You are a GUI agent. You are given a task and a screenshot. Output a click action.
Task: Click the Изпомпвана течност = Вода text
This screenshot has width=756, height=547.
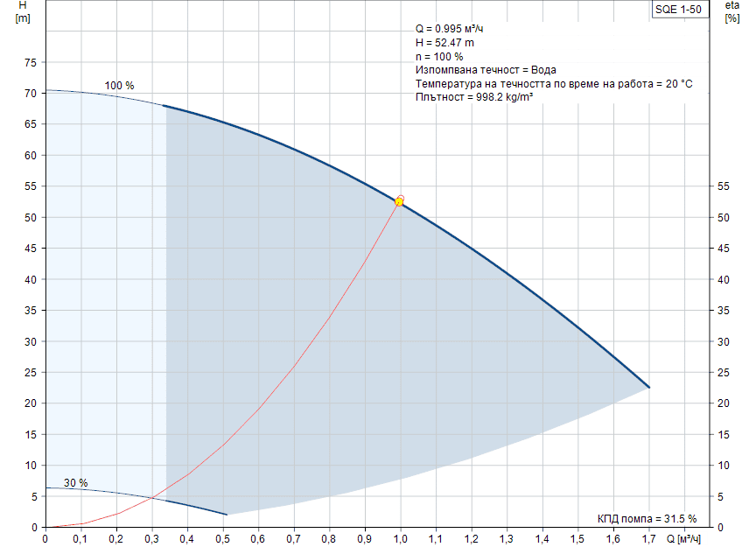(x=486, y=70)
